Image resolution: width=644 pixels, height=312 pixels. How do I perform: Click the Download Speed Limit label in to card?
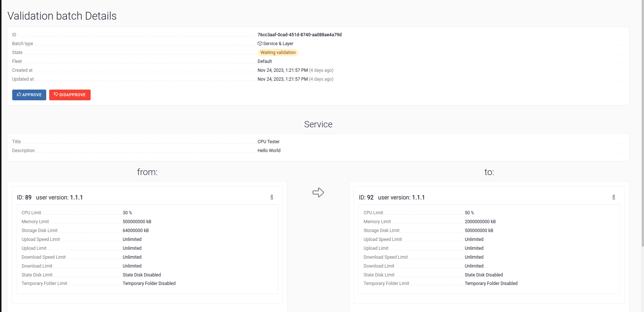pyautogui.click(x=385, y=257)
